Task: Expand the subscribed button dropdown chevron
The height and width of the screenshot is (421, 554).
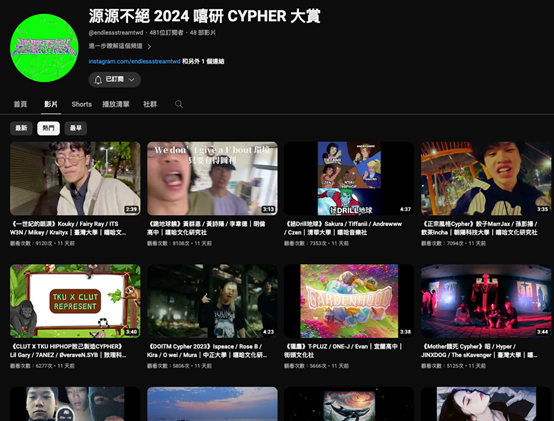Action: (132, 79)
